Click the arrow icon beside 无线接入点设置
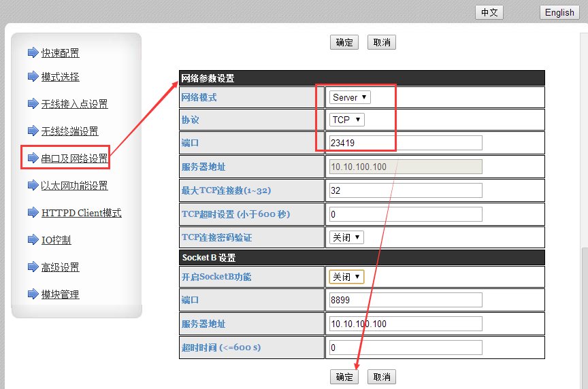This screenshot has height=389, width=588. 33,104
